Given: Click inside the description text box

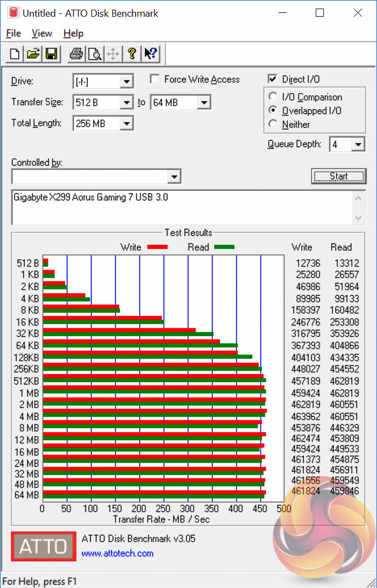Looking at the screenshot, I should (x=183, y=207).
